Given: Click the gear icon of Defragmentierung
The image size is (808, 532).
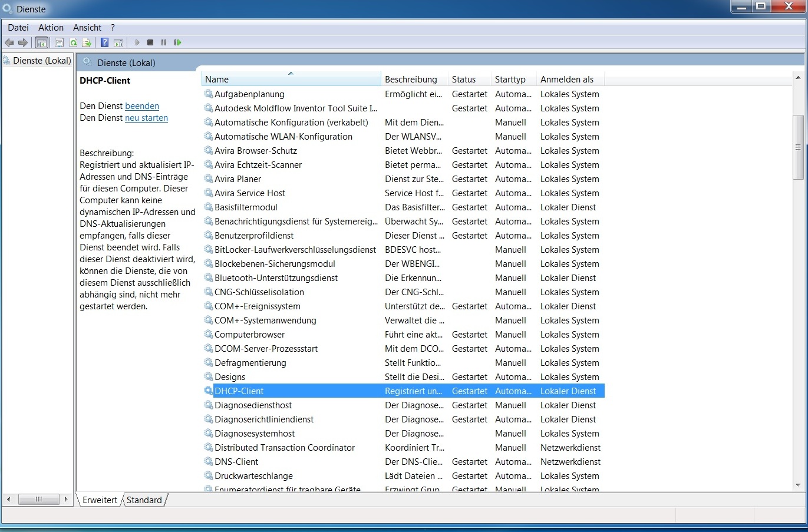Looking at the screenshot, I should [x=209, y=363].
